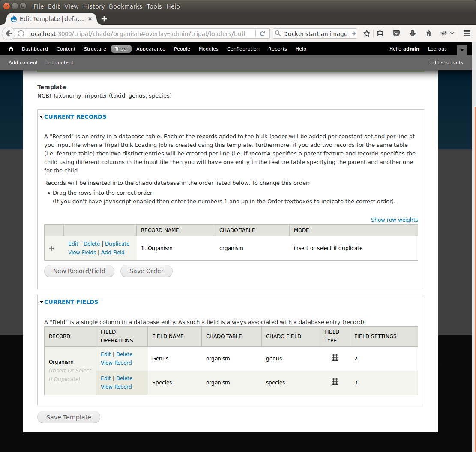Click the Save Template button
The image size is (476, 452).
point(69,417)
